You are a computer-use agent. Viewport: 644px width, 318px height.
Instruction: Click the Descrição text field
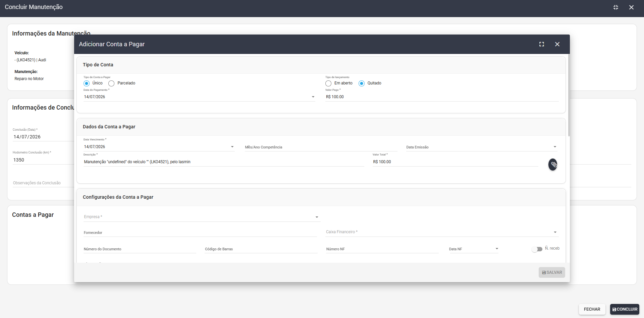224,162
